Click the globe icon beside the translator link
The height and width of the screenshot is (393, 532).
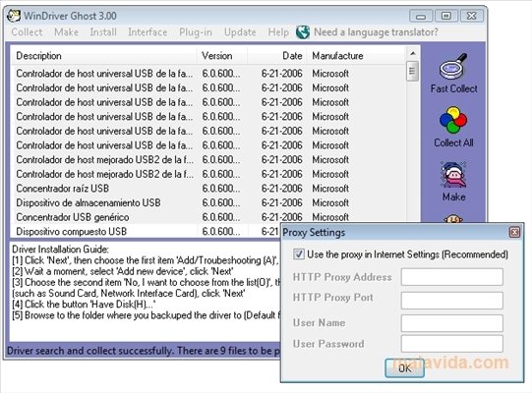tap(303, 32)
